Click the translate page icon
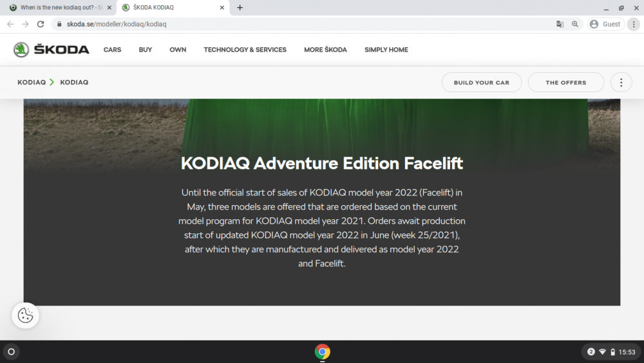This screenshot has width=644, height=363. 560,25
